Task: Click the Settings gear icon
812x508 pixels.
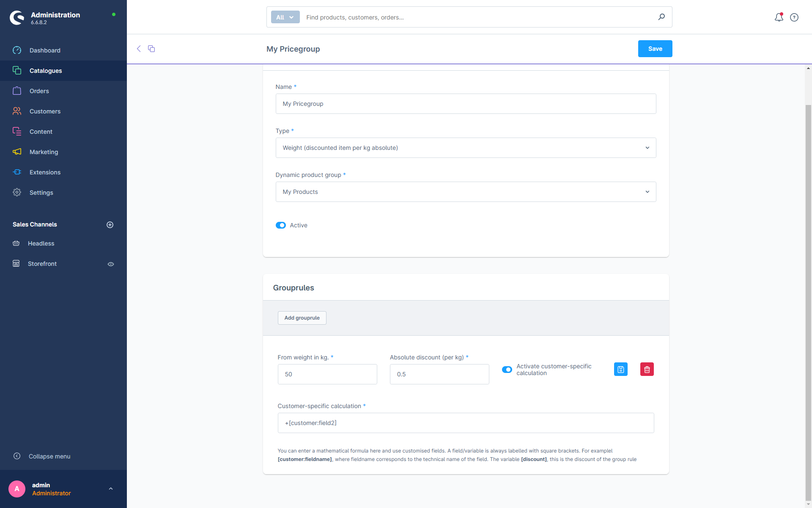Action: pyautogui.click(x=17, y=192)
